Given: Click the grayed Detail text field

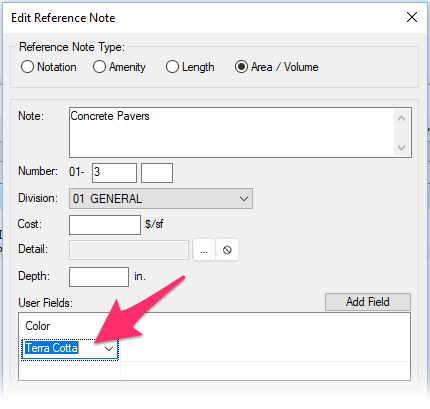Looking at the screenshot, I should pyautogui.click(x=129, y=250).
